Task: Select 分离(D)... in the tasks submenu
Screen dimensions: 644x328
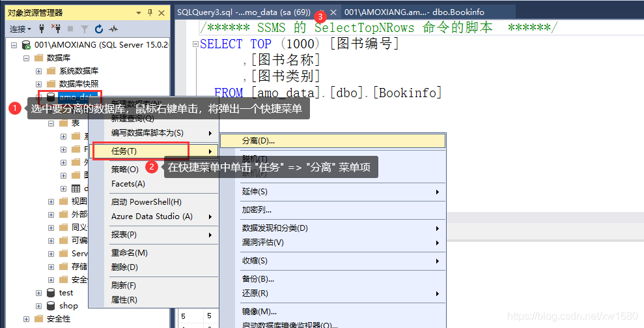Action: tap(259, 140)
